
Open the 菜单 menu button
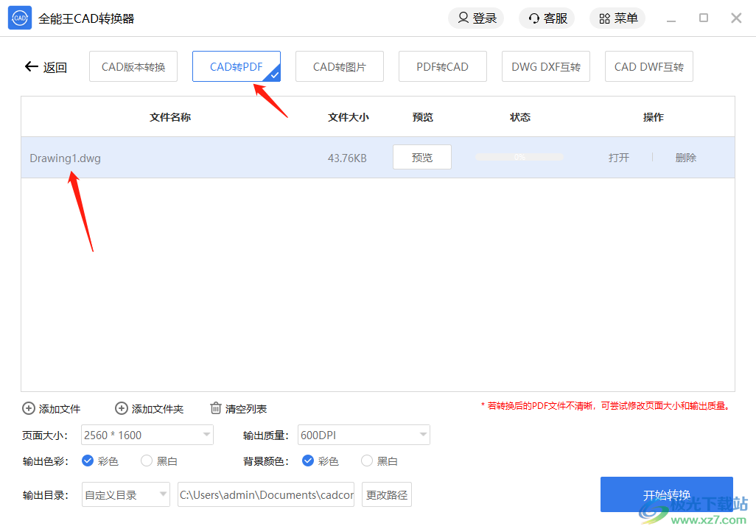[617, 18]
